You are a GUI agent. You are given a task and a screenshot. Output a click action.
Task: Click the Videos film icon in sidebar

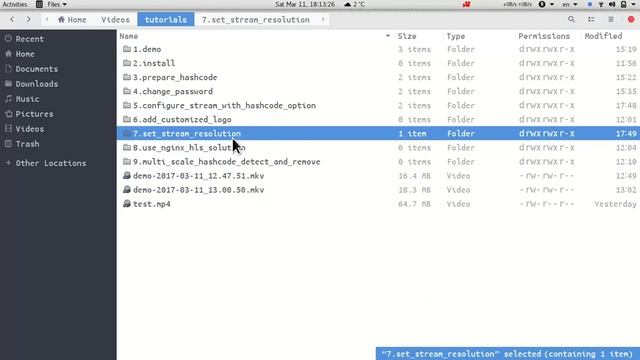pos(8,129)
